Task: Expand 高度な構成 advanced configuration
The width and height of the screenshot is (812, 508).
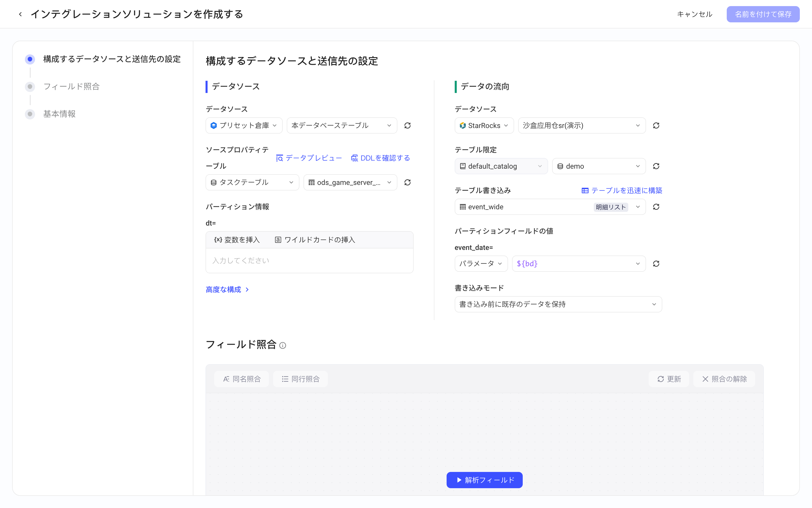Action: tap(227, 290)
